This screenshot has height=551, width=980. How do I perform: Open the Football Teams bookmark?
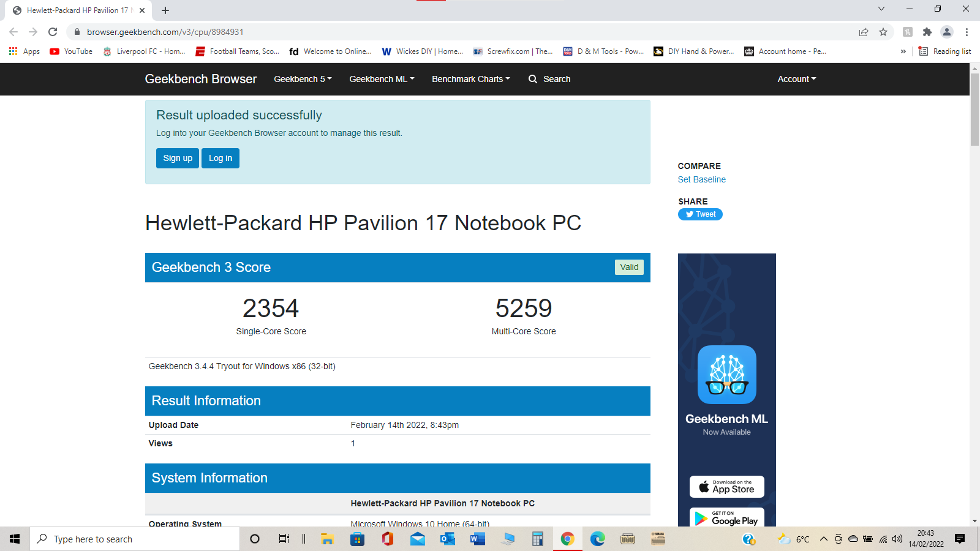237,51
